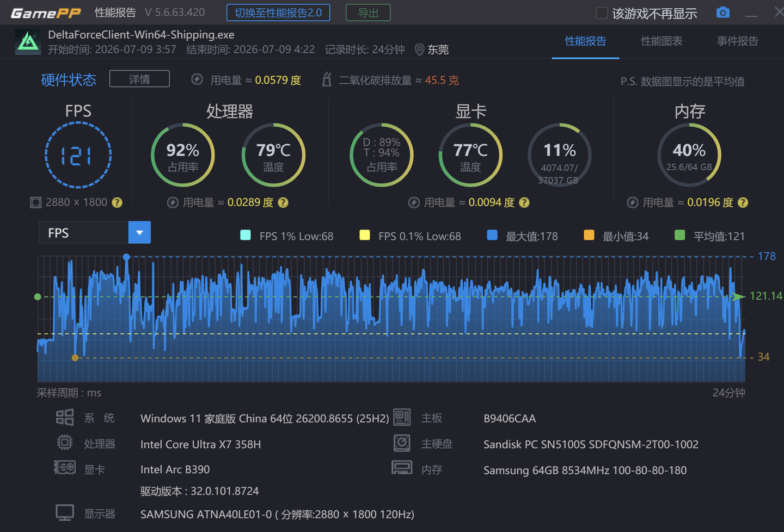
Task: Click power icon beside memory 0.0196 度
Action: click(633, 202)
